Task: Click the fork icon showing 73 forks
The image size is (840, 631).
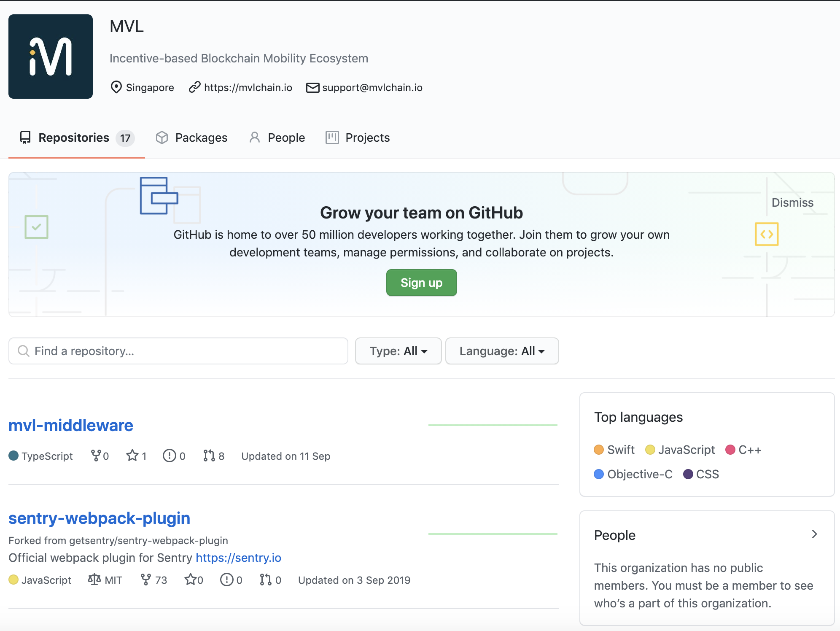Action: click(x=145, y=580)
